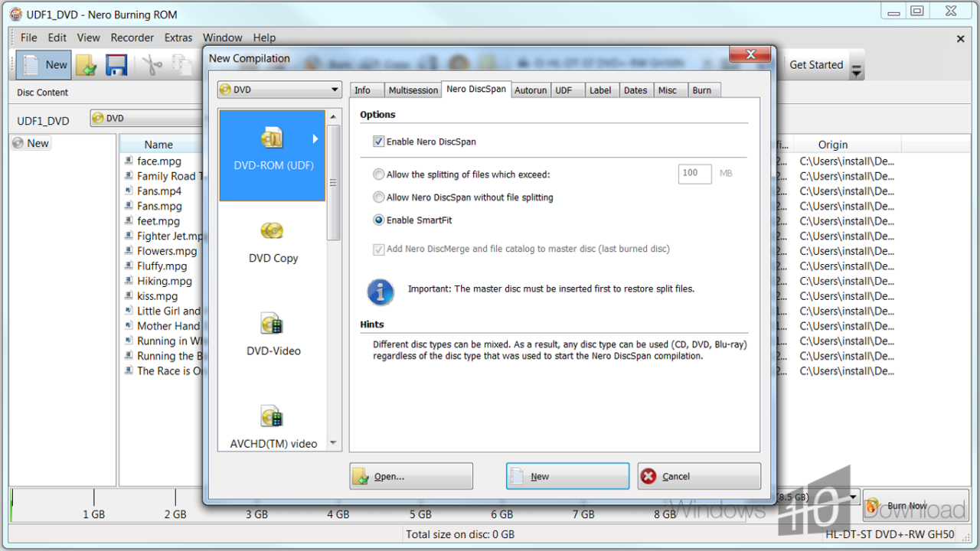Open the DVD dropdown in main window
Image resolution: width=980 pixels, height=551 pixels.
(145, 119)
